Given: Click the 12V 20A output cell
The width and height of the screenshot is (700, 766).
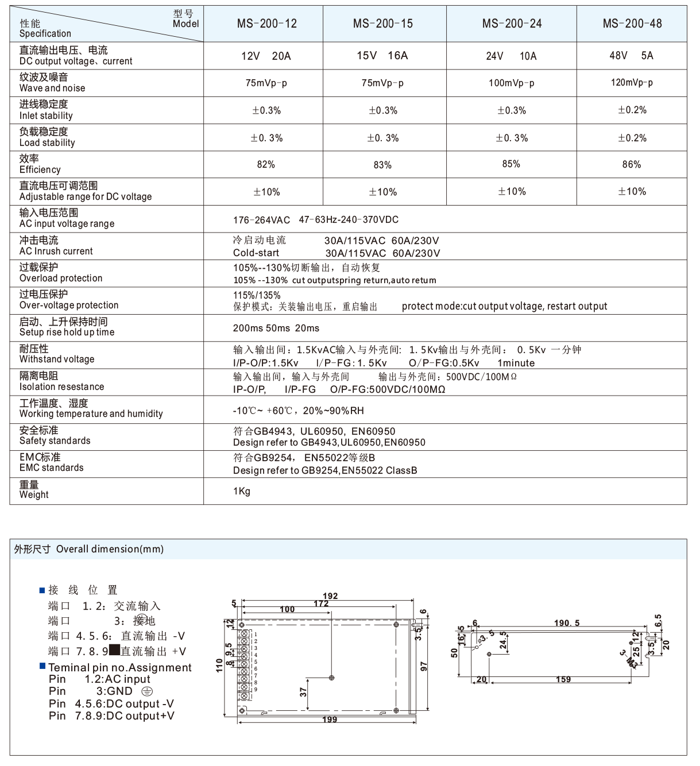Looking at the screenshot, I should click(266, 56).
